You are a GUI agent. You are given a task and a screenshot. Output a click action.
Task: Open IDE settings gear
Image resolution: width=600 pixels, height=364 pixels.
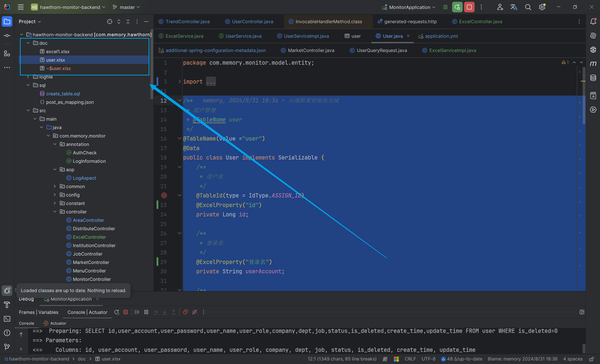542,7
